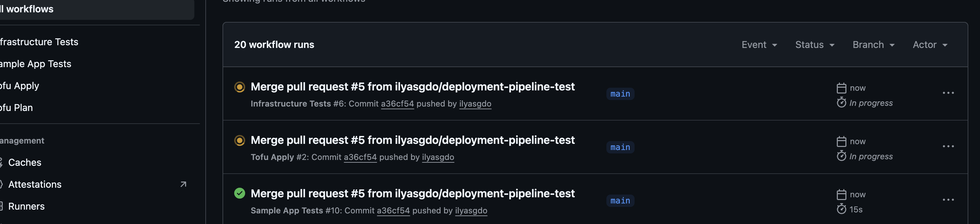
Task: Open the options menu for Infrastructure Tests #6 run
Action: click(948, 93)
